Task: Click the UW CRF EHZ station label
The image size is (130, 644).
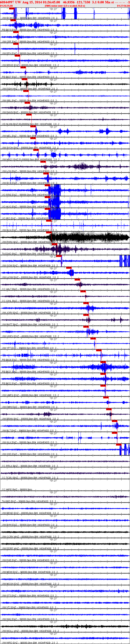Action: click(30, 42)
